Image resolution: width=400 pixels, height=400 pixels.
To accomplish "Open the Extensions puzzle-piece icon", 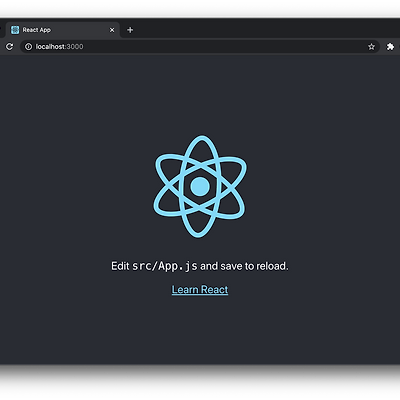I will coord(390,47).
